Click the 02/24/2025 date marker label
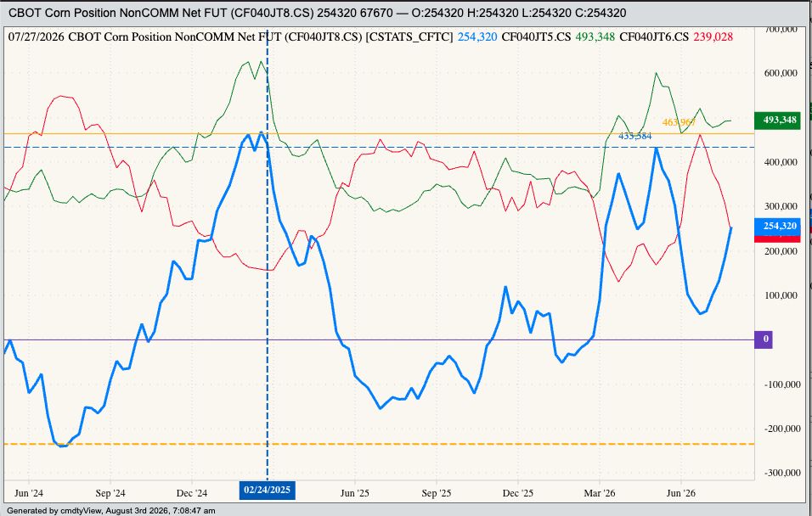 pos(267,491)
